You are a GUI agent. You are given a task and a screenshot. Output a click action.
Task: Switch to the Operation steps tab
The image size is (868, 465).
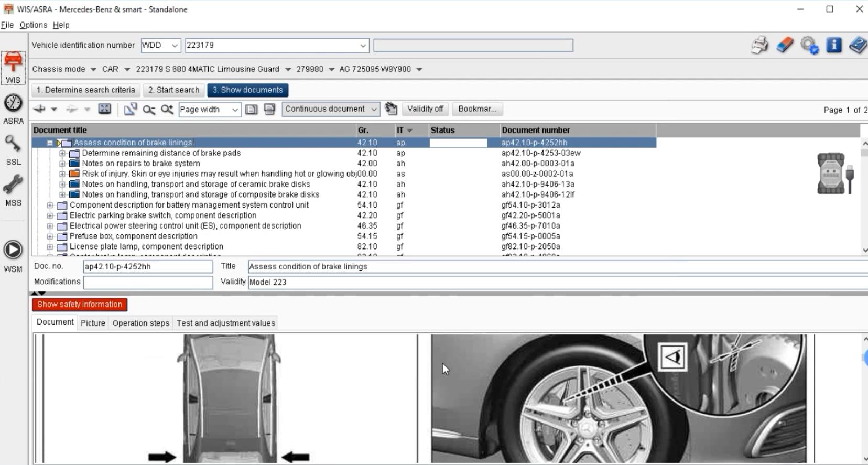click(141, 323)
